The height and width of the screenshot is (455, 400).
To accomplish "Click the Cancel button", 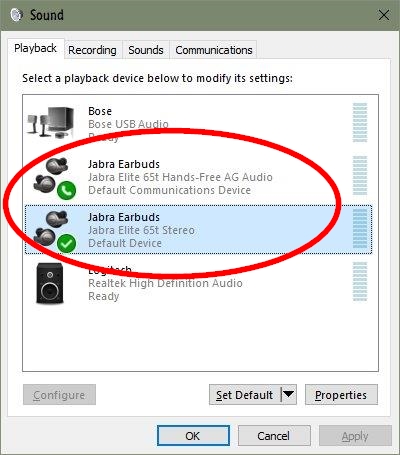I will click(273, 436).
